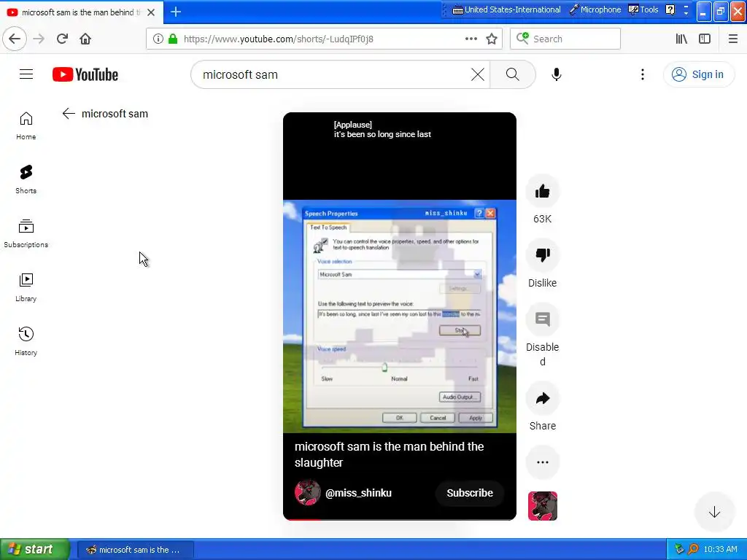This screenshot has width=747, height=560.
Task: Start voice search with microphone
Action: tap(556, 74)
